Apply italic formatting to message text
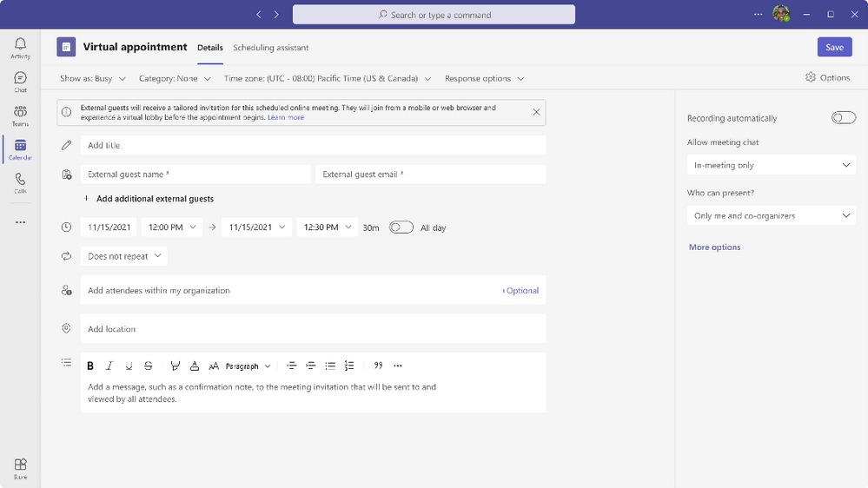Viewport: 868px width, 488px height. coord(109,366)
